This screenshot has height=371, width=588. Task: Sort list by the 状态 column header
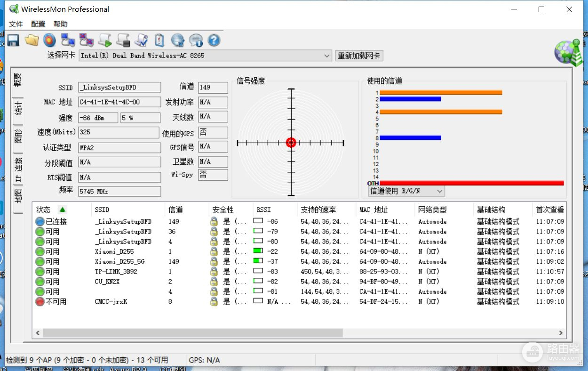[x=44, y=210]
